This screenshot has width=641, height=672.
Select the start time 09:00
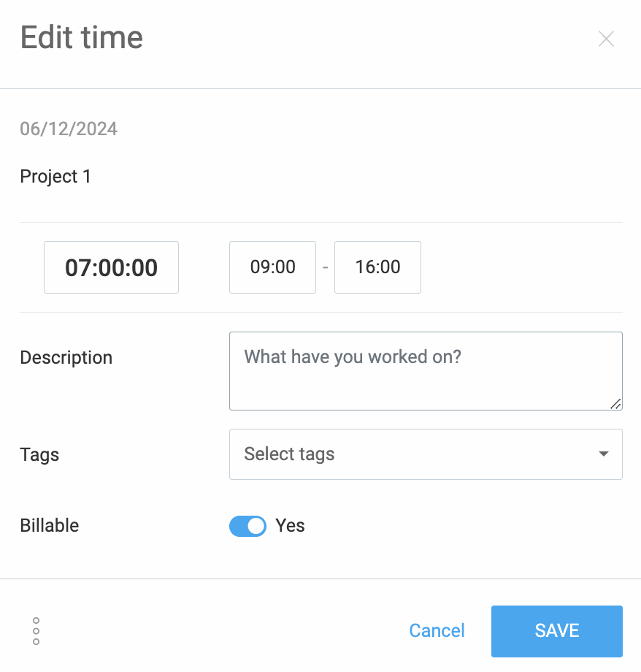(x=272, y=267)
